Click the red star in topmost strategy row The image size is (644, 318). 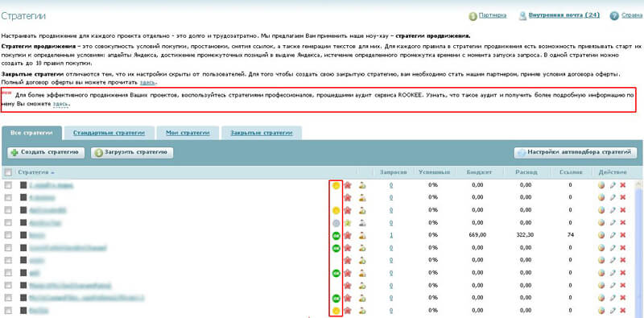coord(348,186)
